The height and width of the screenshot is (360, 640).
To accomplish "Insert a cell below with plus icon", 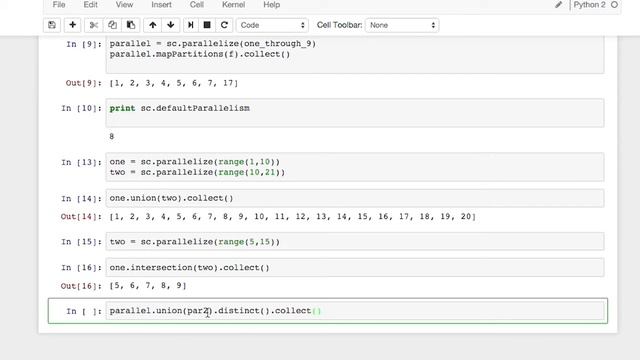I will (73, 25).
